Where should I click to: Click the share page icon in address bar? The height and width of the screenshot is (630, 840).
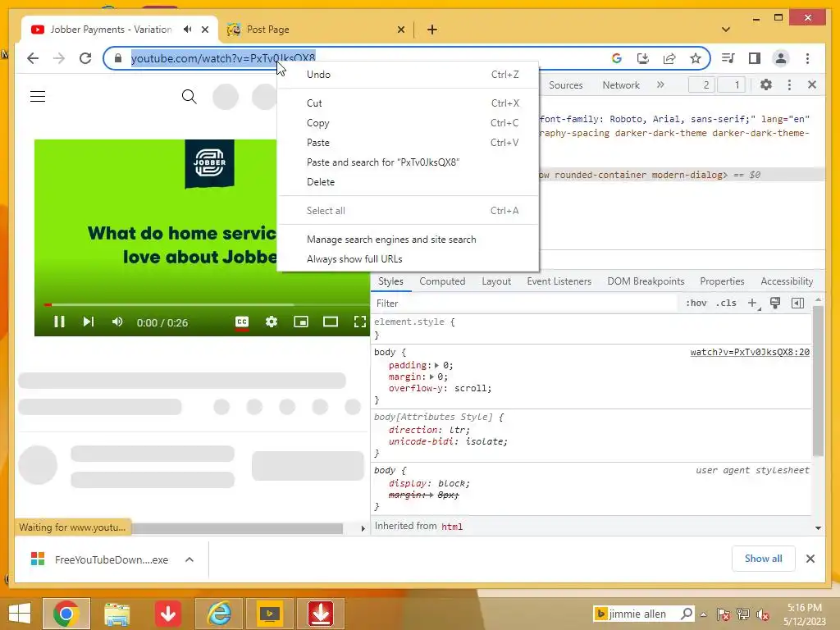pos(669,58)
